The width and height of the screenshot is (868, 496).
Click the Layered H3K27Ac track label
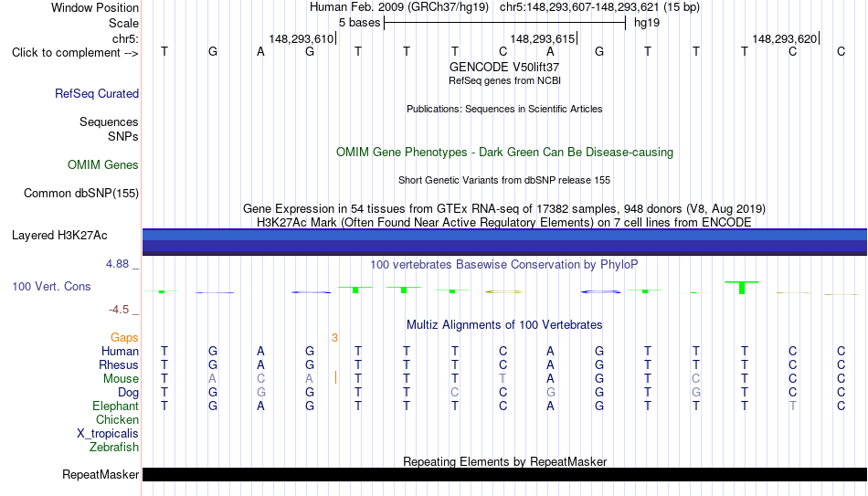click(59, 236)
